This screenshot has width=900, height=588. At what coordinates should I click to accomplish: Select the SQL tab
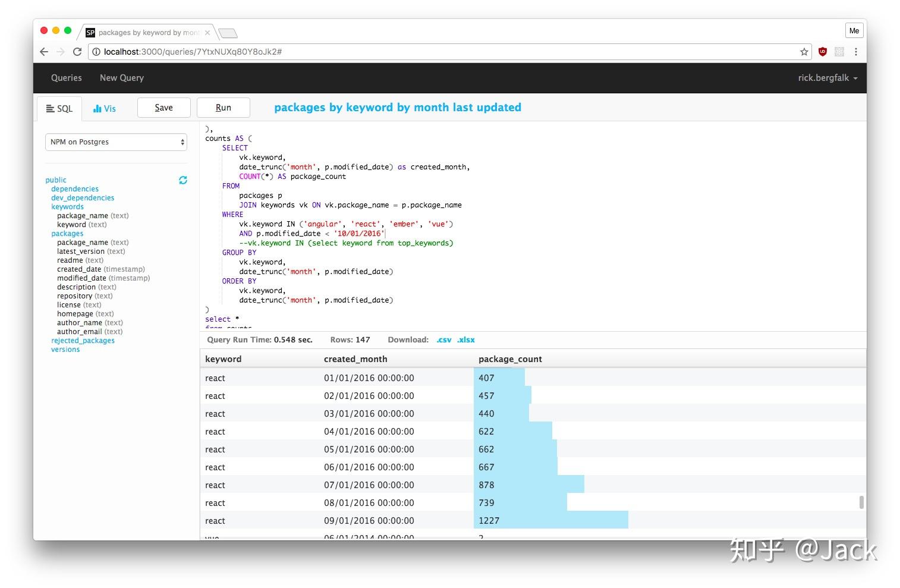click(x=59, y=109)
